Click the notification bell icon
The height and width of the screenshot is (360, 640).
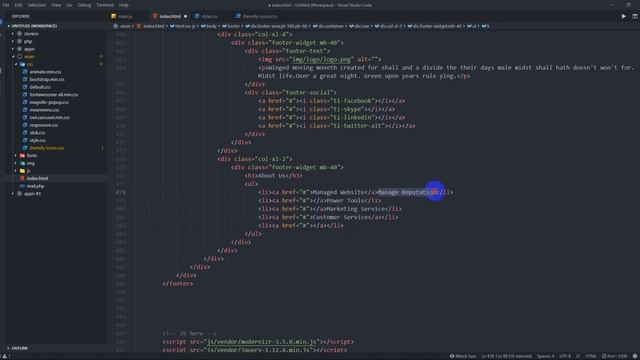tap(635, 356)
